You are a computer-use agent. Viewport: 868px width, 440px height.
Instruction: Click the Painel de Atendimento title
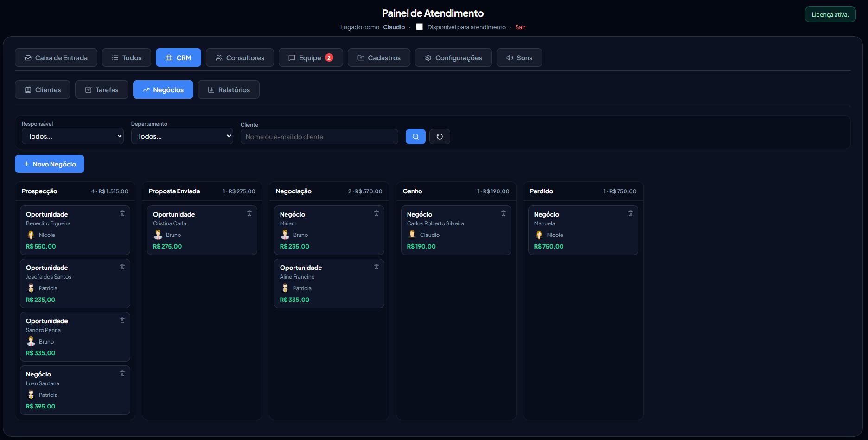tap(433, 13)
